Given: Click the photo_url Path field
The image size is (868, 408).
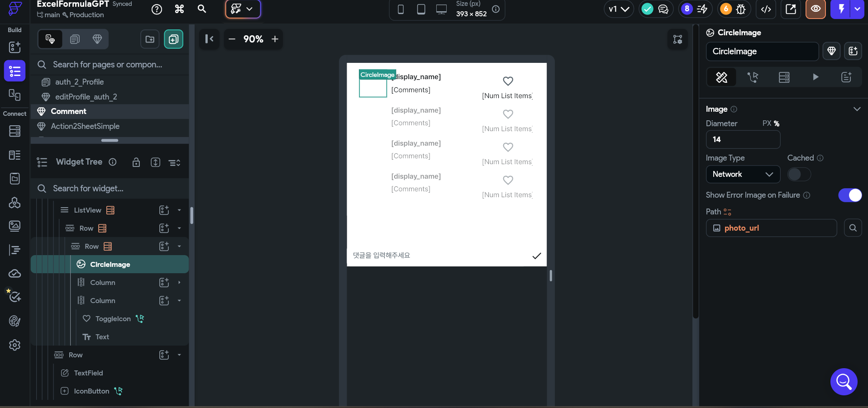Looking at the screenshot, I should tap(771, 228).
